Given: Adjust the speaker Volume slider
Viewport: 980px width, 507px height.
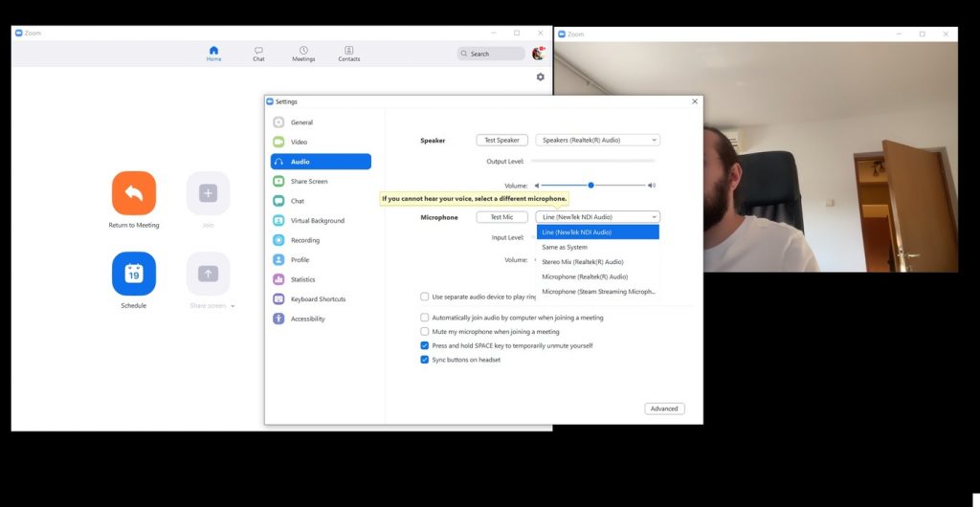Looking at the screenshot, I should tap(593, 186).
